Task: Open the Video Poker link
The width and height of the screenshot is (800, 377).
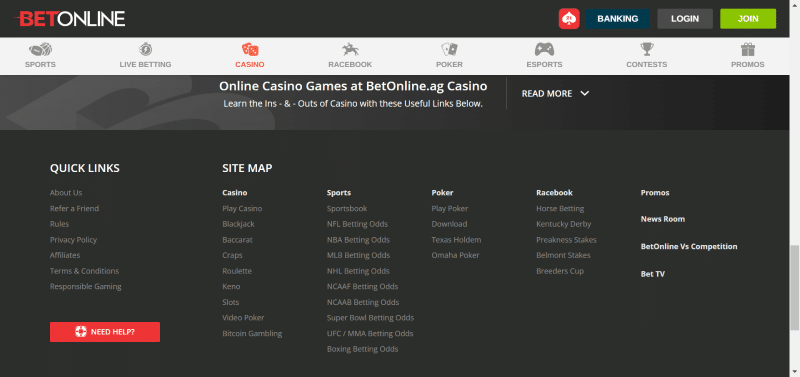Action: coord(243,318)
